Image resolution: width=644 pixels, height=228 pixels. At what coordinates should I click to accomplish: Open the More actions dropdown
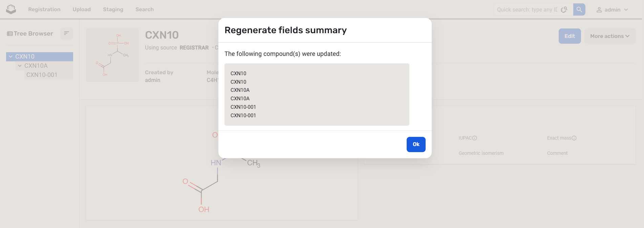[609, 36]
